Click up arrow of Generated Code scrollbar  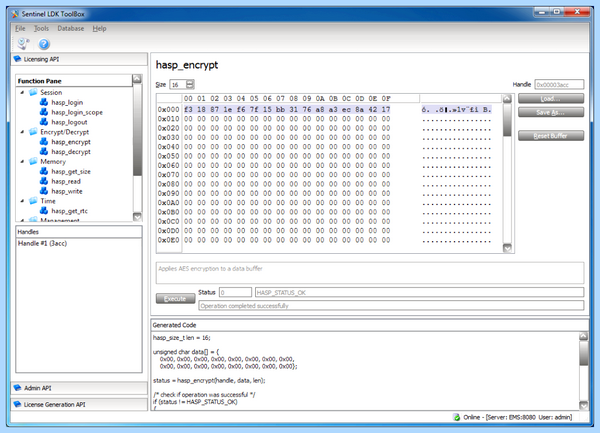tap(584, 337)
